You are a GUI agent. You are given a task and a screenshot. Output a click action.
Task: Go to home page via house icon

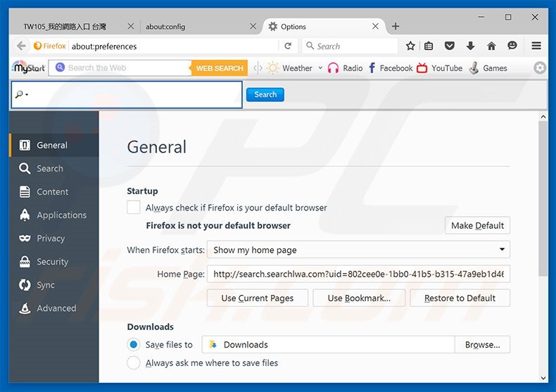tap(491, 46)
